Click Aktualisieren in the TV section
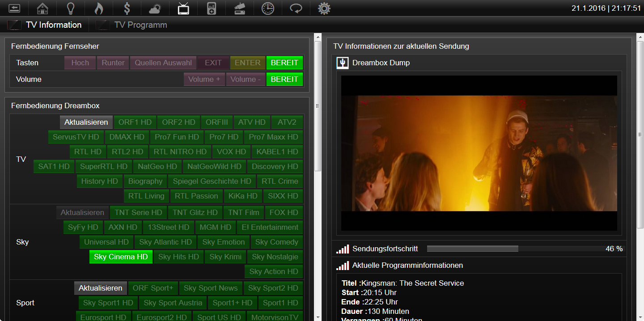644x321 pixels. coord(86,122)
